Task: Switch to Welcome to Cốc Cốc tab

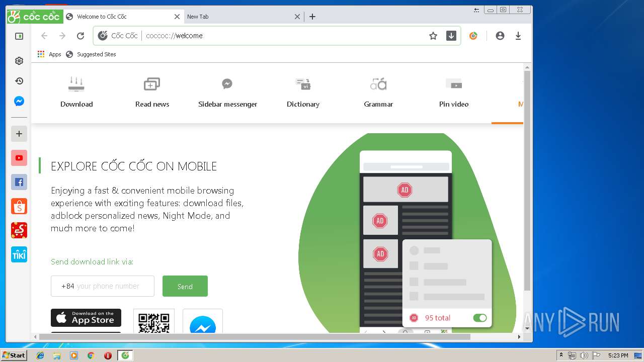Action: [123, 17]
